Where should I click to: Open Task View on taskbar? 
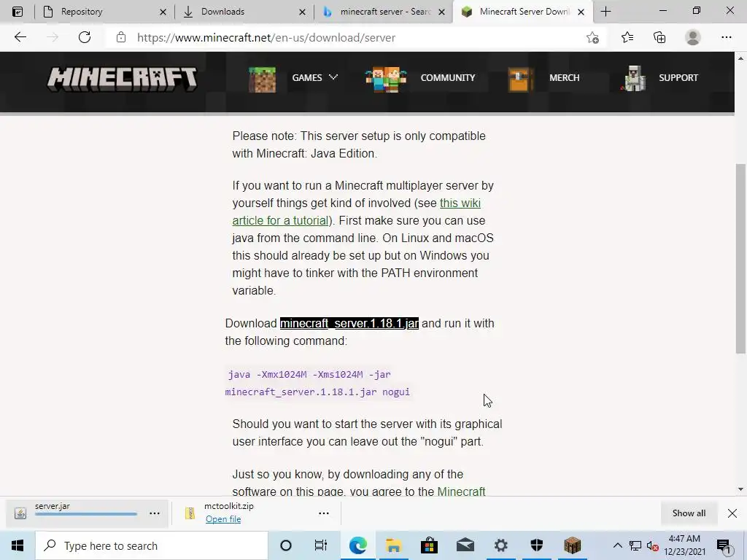[321, 545]
